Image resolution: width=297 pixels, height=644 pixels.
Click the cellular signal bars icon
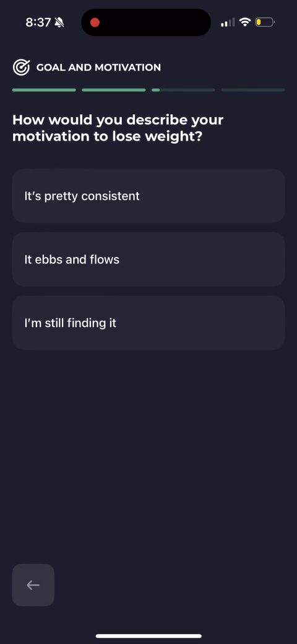tap(228, 22)
